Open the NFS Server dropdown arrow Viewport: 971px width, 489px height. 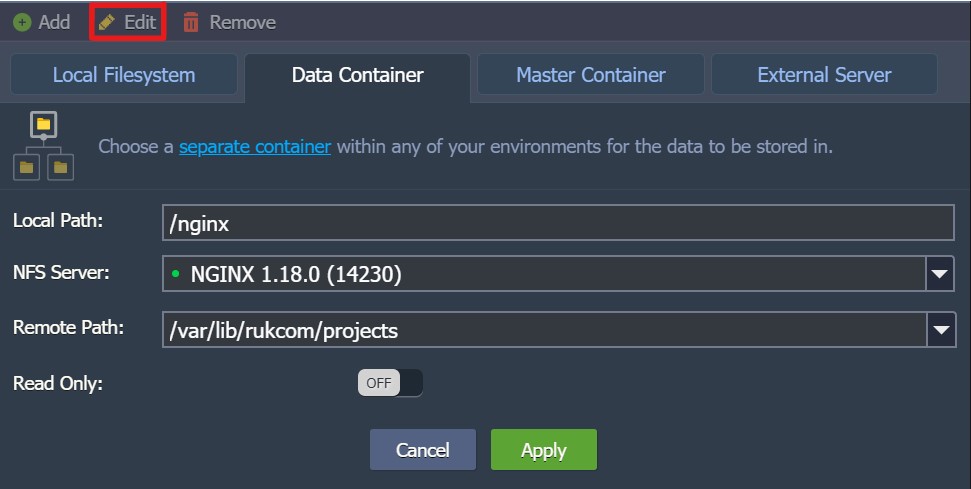[940, 274]
